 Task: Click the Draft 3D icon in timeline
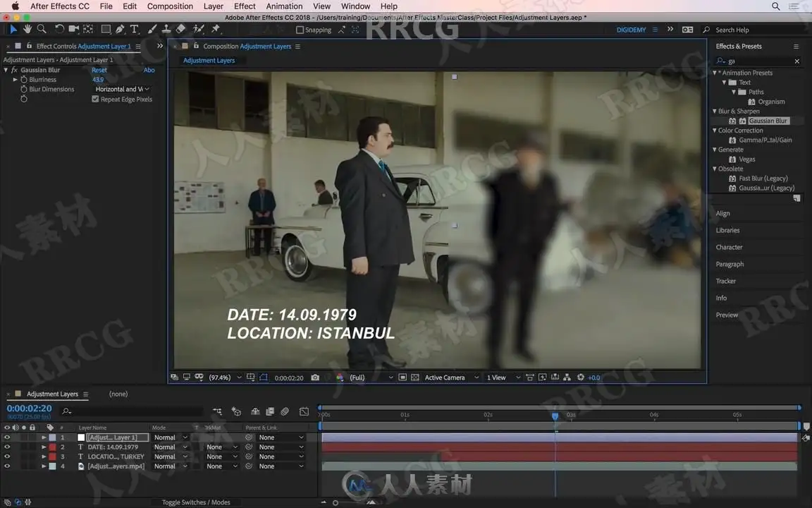pos(236,411)
